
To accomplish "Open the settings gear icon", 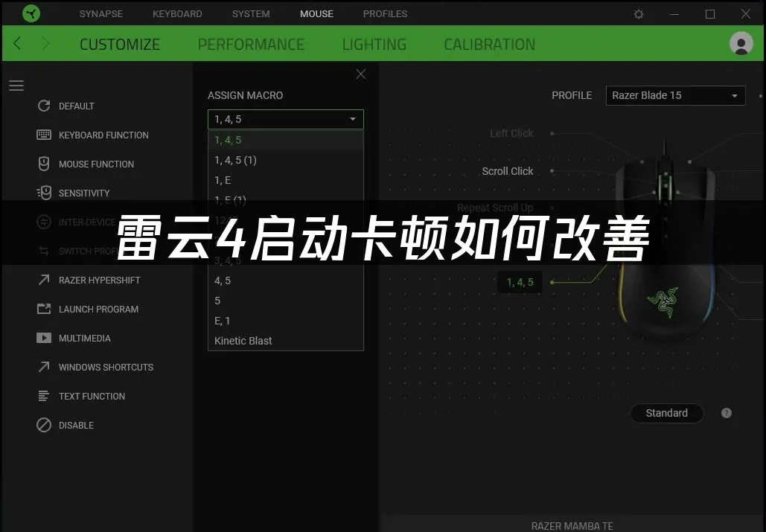I will [x=639, y=14].
